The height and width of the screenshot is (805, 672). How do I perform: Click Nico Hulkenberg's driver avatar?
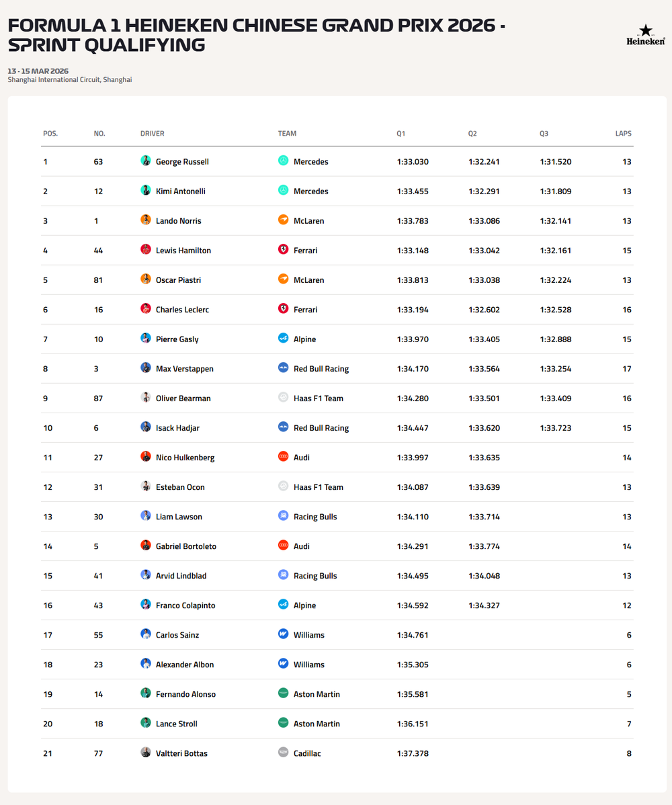click(x=146, y=456)
